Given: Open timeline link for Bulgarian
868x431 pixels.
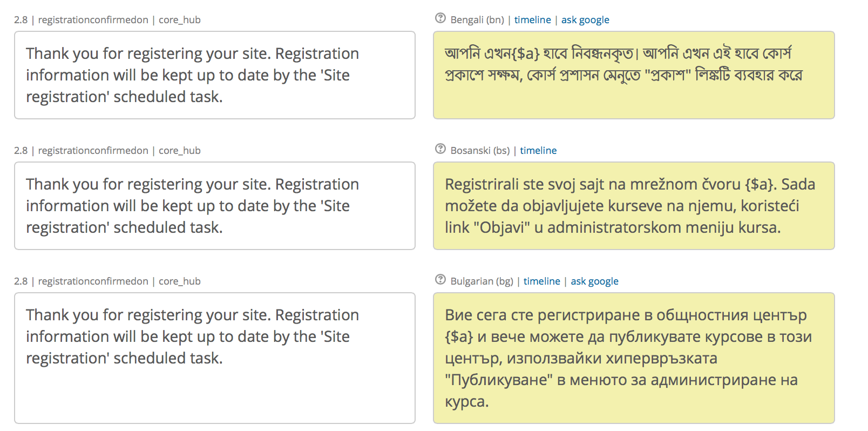Looking at the screenshot, I should click(541, 281).
